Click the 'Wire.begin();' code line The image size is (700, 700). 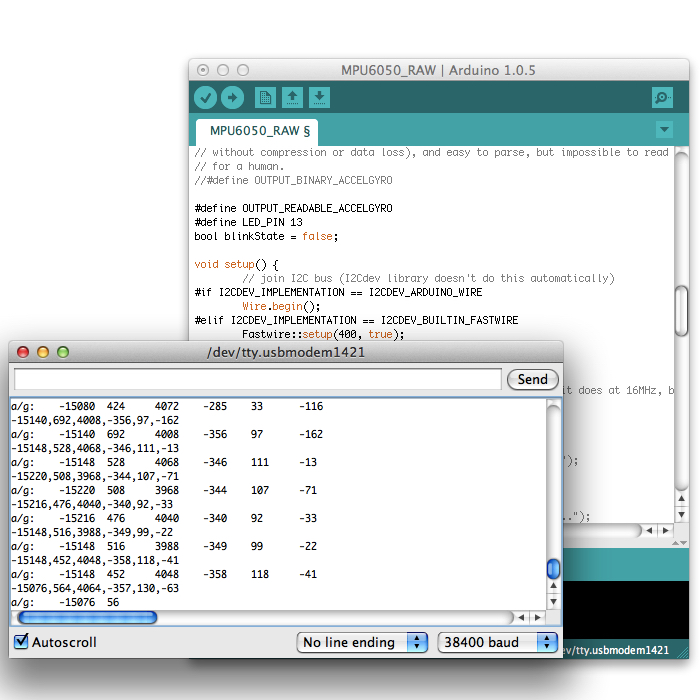tap(281, 306)
